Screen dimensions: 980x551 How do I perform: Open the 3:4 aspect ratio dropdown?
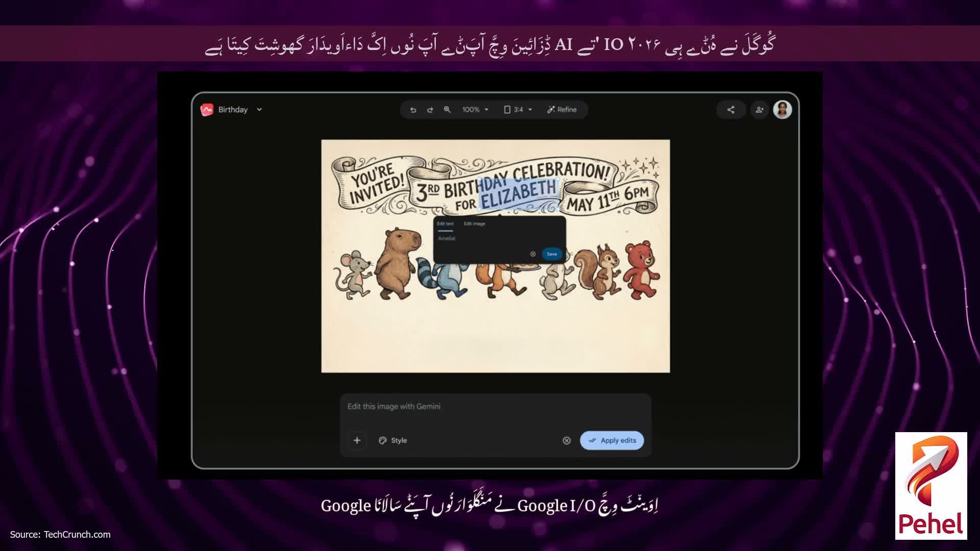[x=518, y=110]
